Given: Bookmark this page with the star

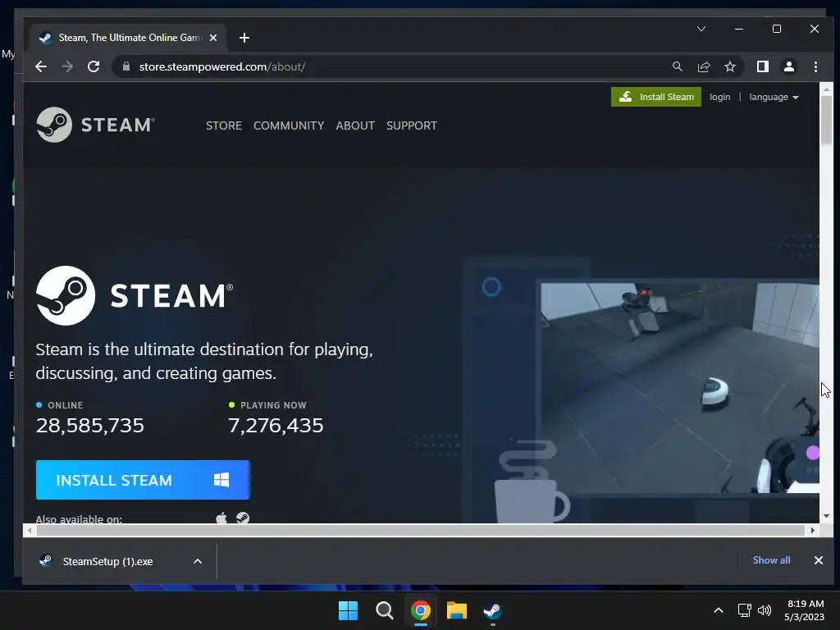Looking at the screenshot, I should [x=729, y=66].
